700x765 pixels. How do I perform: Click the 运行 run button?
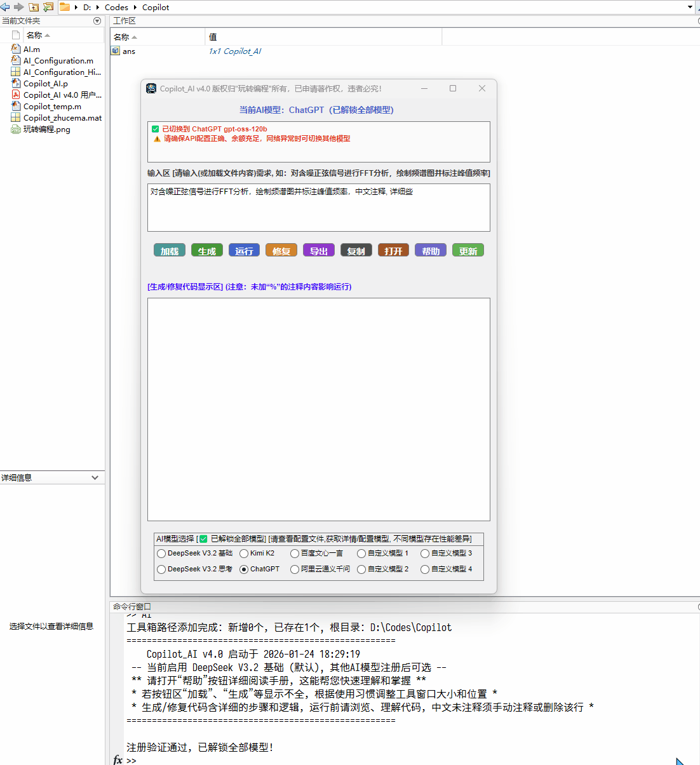244,251
